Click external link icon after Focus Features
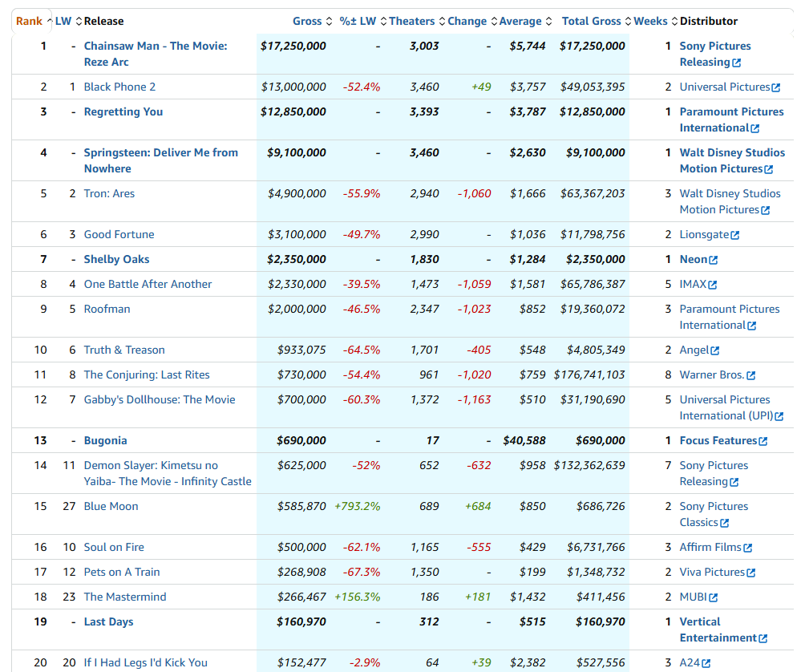Image resolution: width=801 pixels, height=672 pixels. [763, 441]
